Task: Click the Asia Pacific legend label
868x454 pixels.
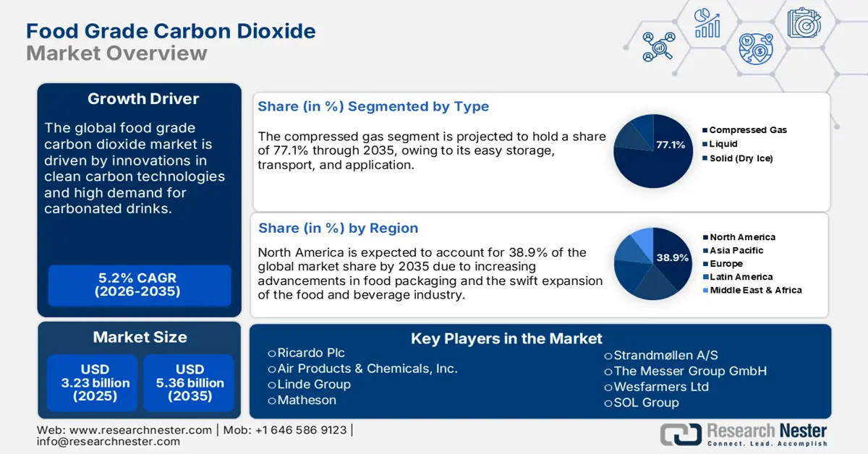Action: [736, 250]
